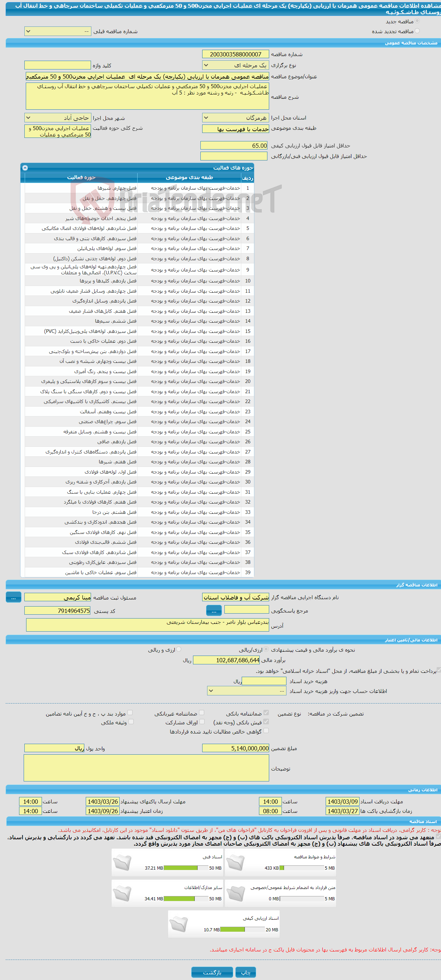441x980 pixels.
Task: Select the new tender radio (مناقصه جدید)
Action: pyautogui.click(x=417, y=21)
